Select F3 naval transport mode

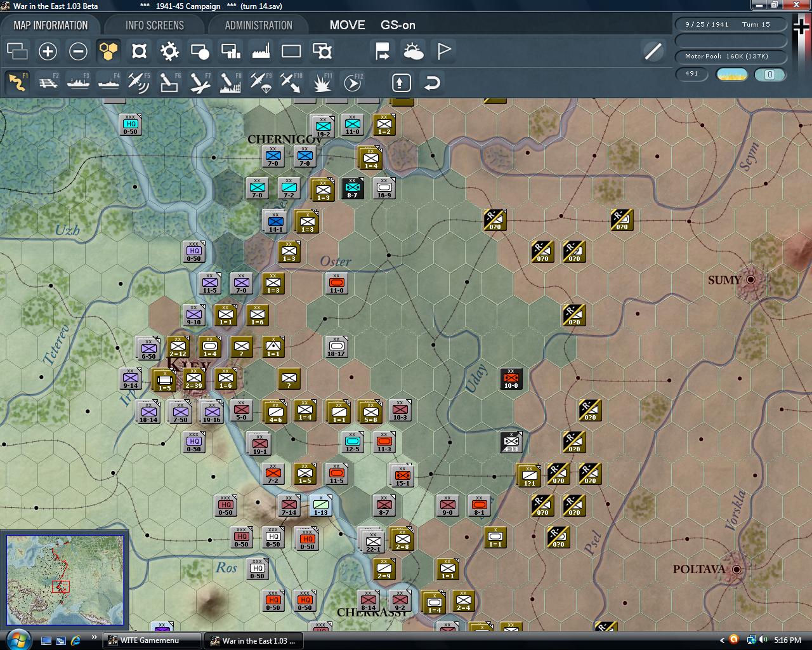tap(78, 83)
